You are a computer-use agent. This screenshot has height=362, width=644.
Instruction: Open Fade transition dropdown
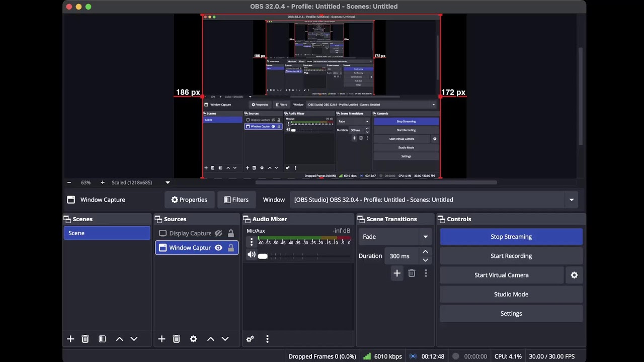click(395, 237)
